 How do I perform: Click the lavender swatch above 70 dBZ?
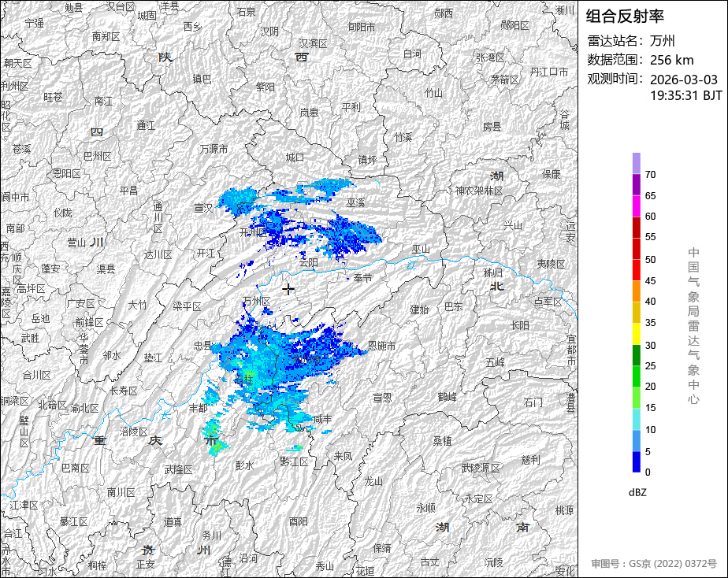[636, 163]
